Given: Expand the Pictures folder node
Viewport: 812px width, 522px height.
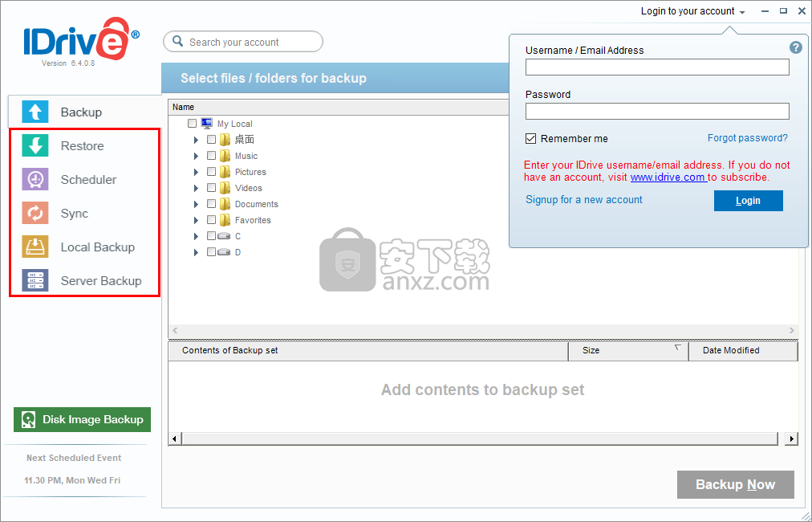Looking at the screenshot, I should [x=197, y=172].
